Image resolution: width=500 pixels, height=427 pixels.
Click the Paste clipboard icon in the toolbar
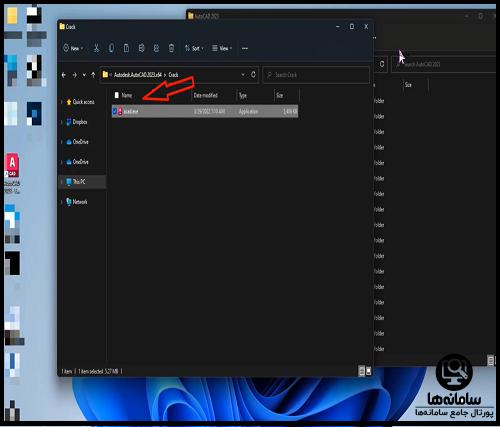coord(126,48)
